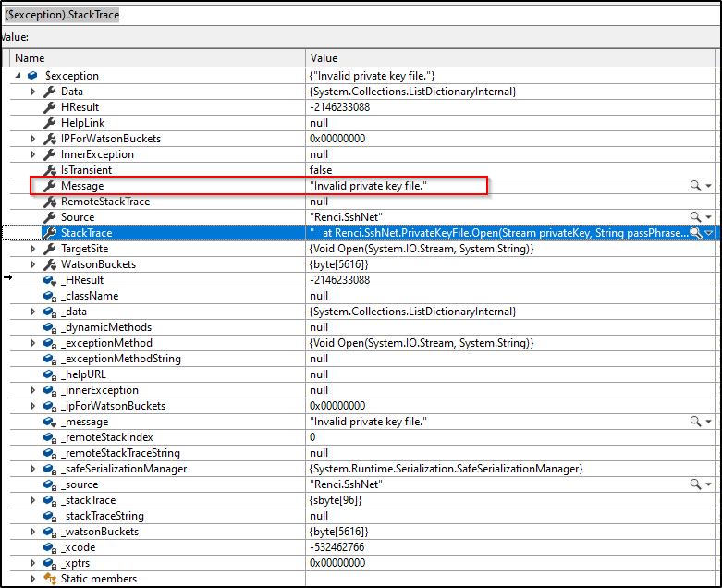Select the _dynamicMethods row name
Viewport: 722px width, 588px height.
point(106,327)
